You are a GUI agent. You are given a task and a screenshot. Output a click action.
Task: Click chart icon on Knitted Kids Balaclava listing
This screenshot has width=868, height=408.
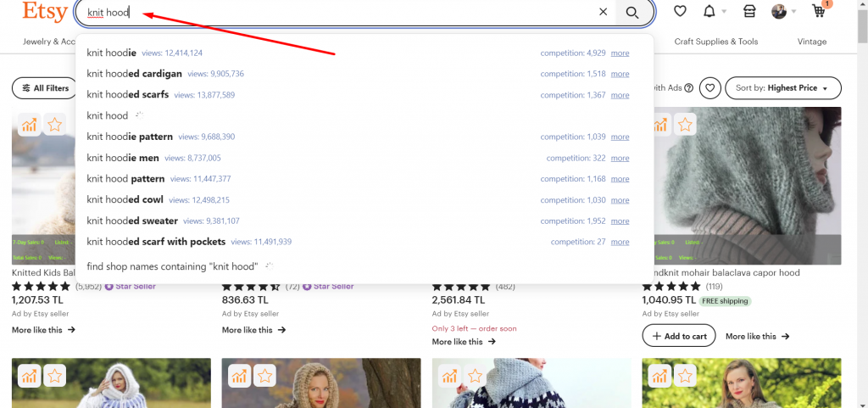(x=30, y=125)
